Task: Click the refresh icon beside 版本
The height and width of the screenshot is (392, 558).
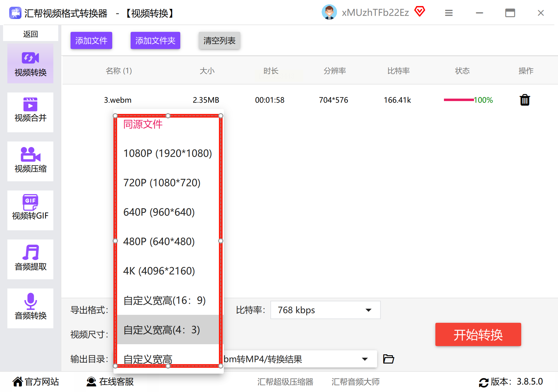Action: point(483,382)
